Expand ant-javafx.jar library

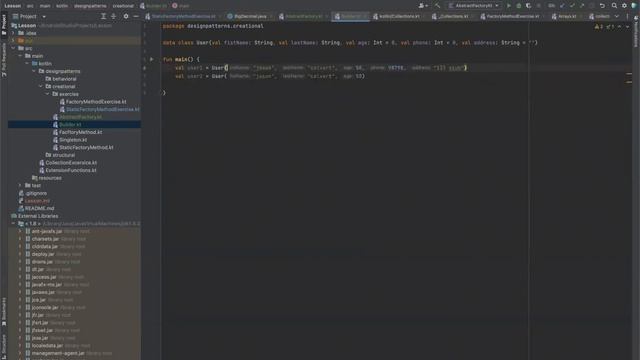20,231
